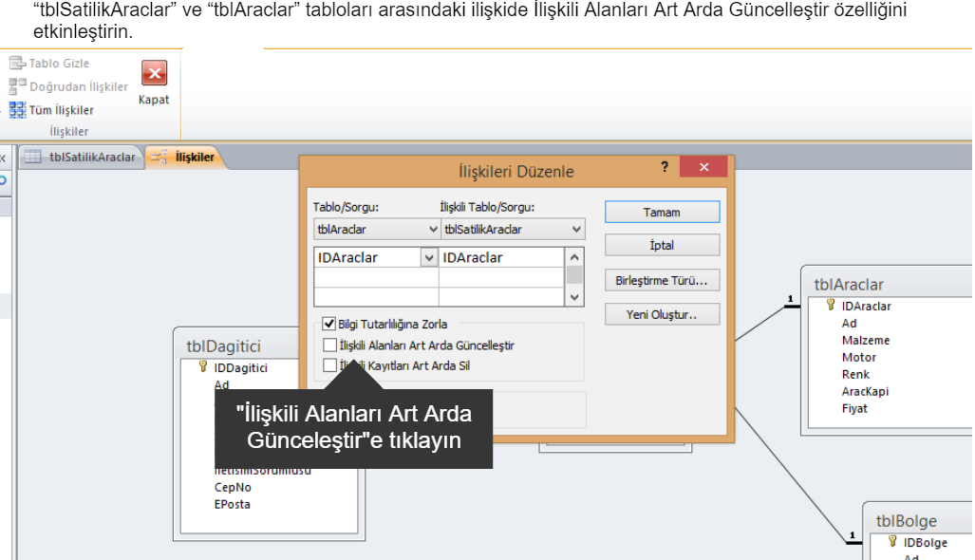This screenshot has width=975, height=560.
Task: Click the Yeni Oluştur.. button
Action: (663, 314)
